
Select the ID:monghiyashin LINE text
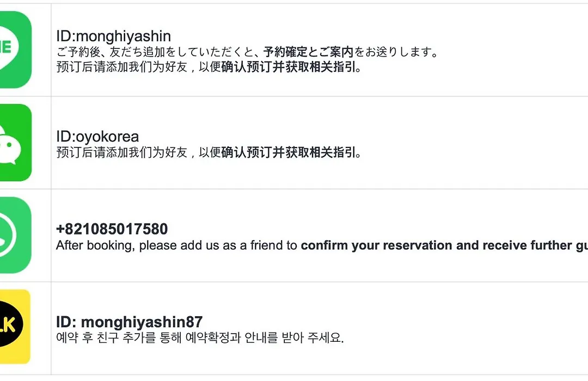coord(114,36)
